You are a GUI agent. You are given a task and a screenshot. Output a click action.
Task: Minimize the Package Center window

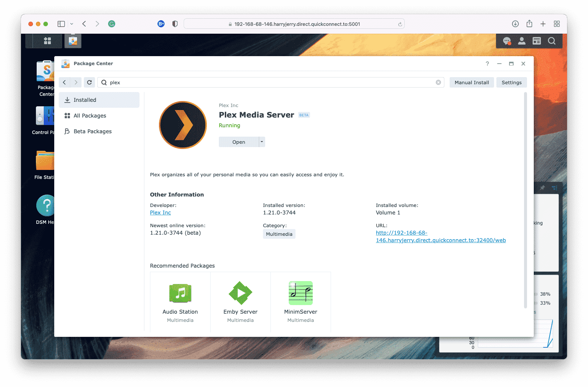point(499,64)
